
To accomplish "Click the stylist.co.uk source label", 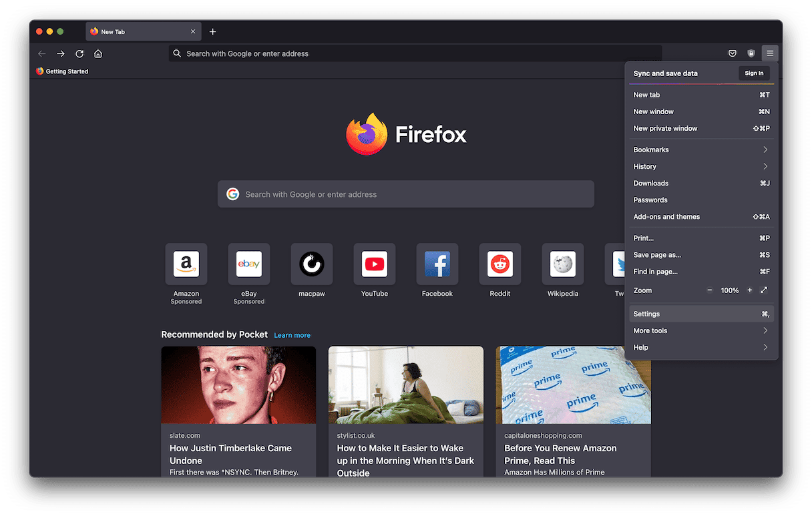I will click(x=357, y=436).
